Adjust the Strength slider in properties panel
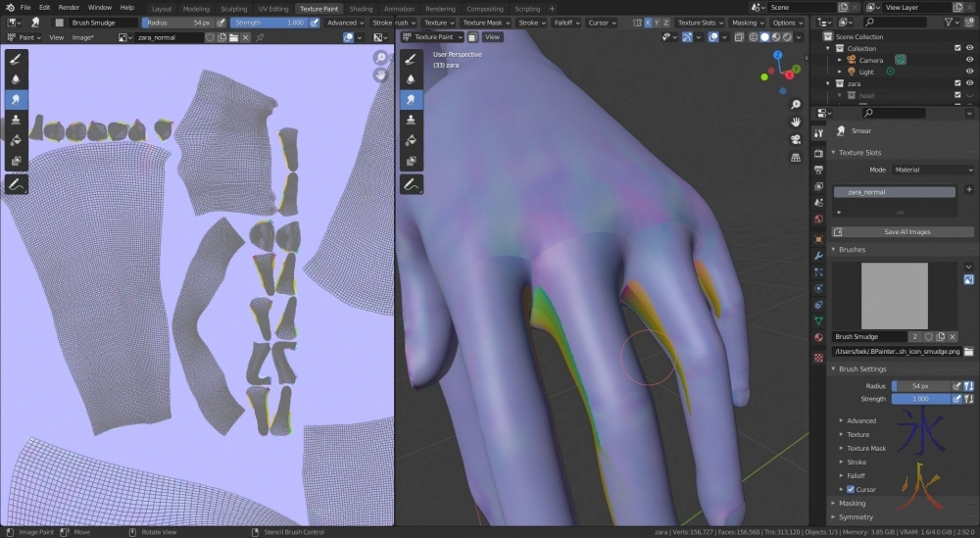 (x=920, y=399)
